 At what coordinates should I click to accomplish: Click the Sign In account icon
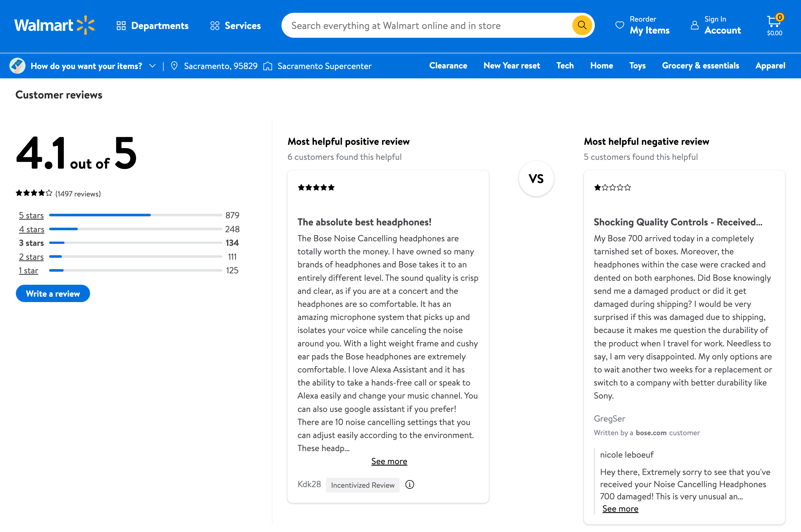click(694, 24)
